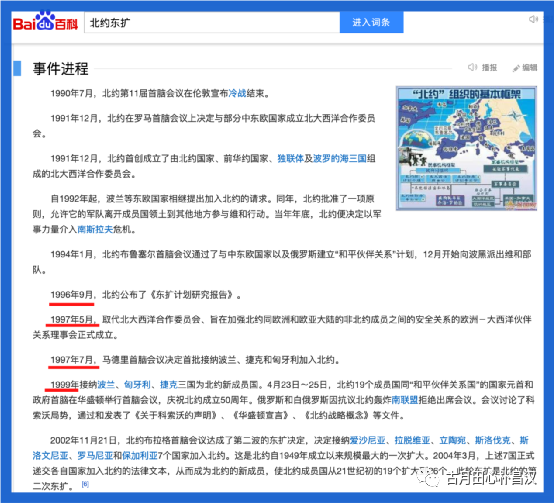Click the 2002年11月21日 date text
This screenshot has height=503, width=554.
point(83,440)
